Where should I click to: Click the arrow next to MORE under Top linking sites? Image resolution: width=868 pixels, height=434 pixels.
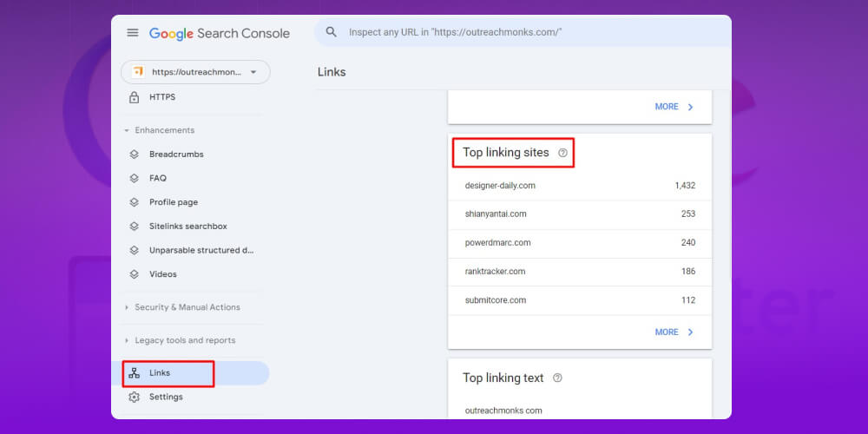(690, 332)
